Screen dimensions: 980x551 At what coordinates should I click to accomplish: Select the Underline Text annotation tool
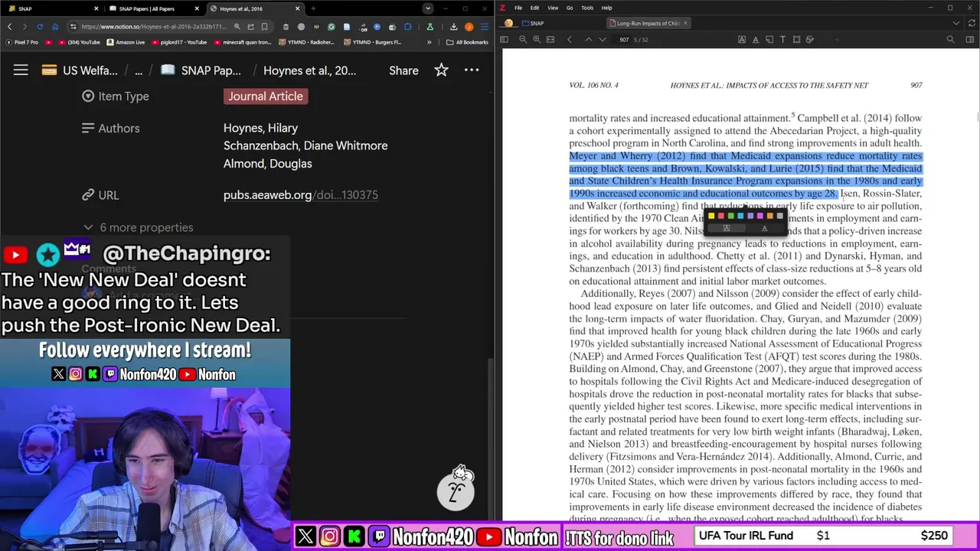[x=756, y=39]
